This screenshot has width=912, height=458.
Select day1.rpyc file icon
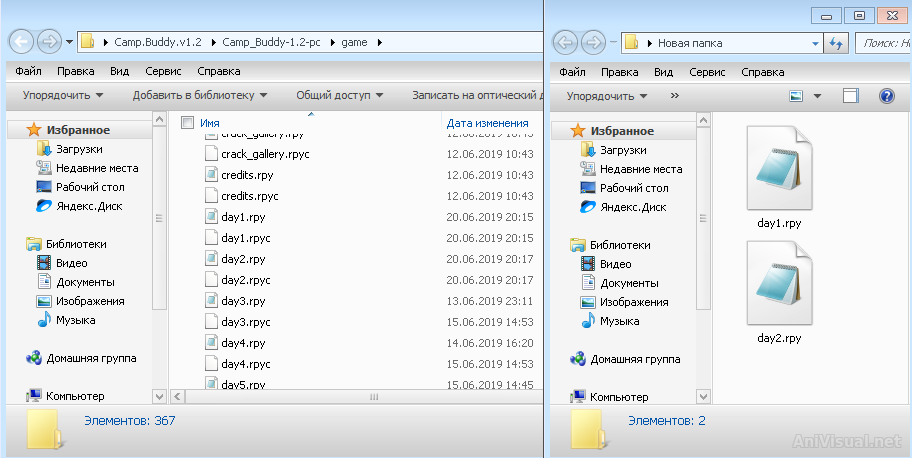pos(212,238)
